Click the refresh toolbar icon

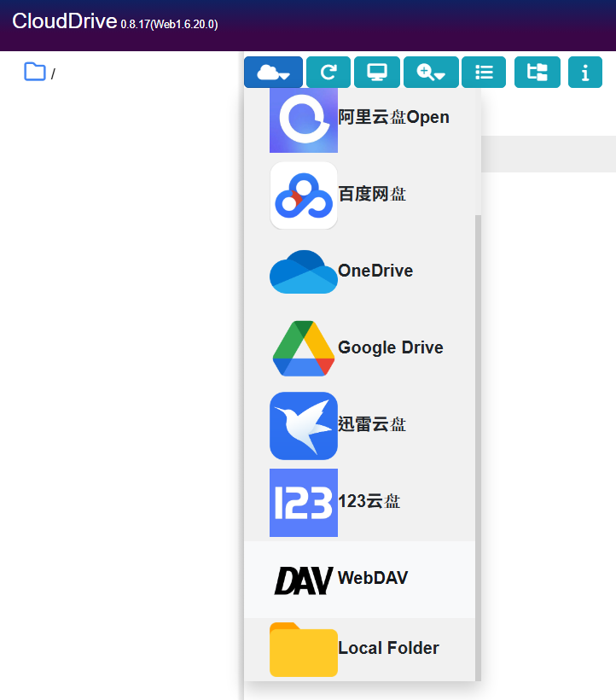328,72
